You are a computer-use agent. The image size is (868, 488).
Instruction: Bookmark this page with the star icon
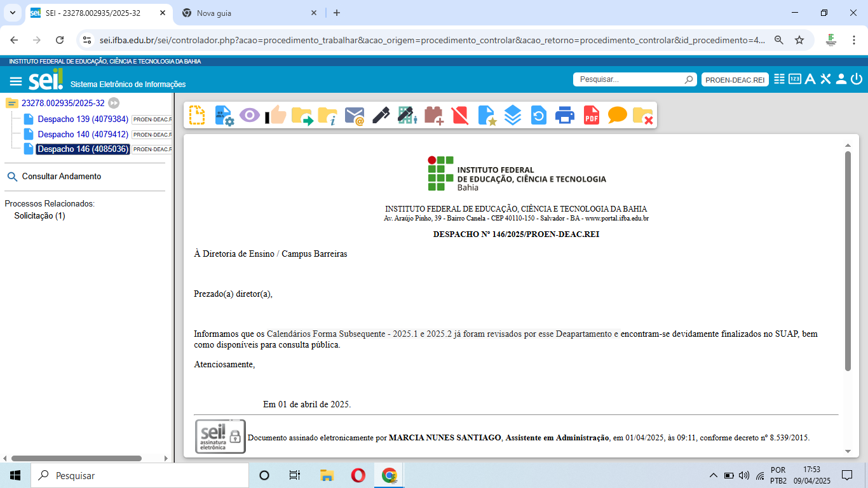point(799,40)
